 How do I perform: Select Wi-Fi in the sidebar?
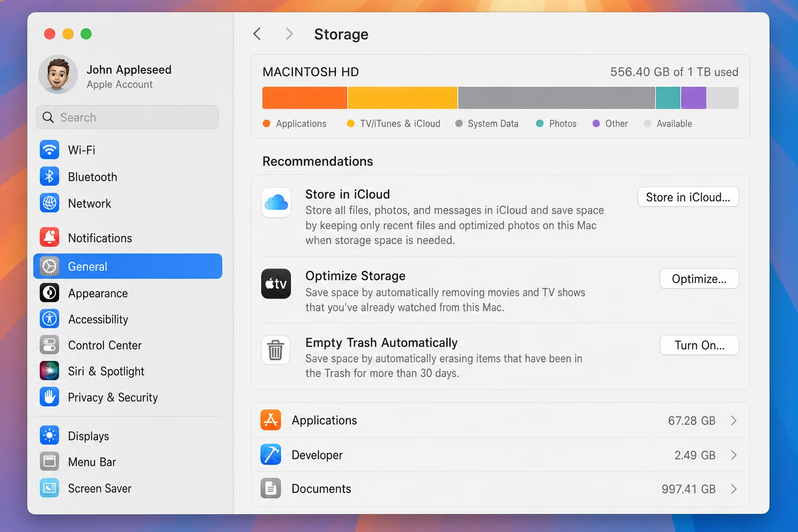(128, 150)
